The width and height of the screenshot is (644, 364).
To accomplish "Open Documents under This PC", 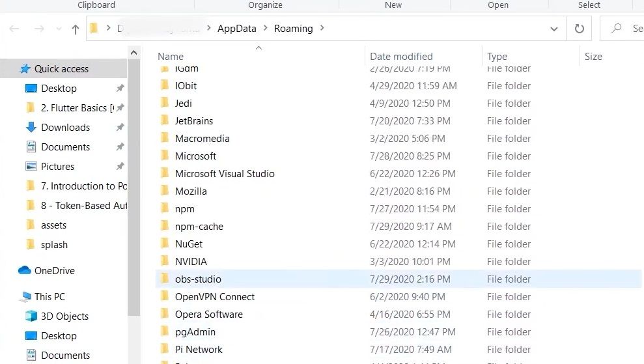I will click(x=65, y=356).
